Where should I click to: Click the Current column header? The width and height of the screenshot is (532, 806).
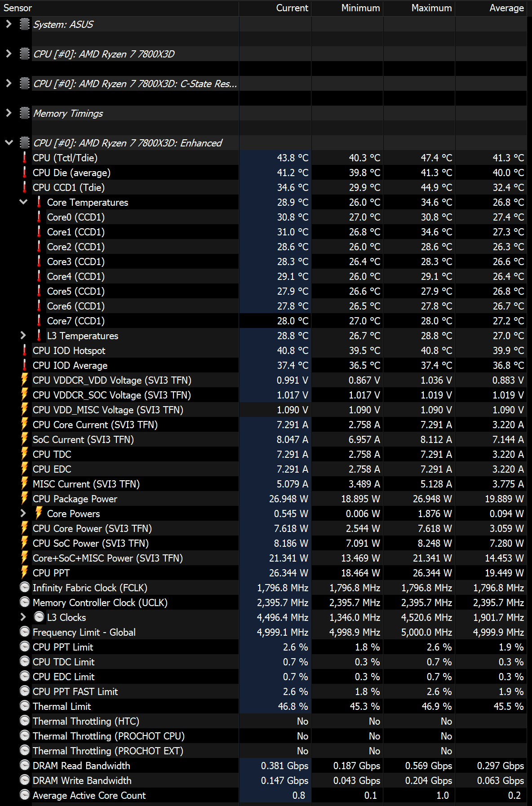coord(275,8)
